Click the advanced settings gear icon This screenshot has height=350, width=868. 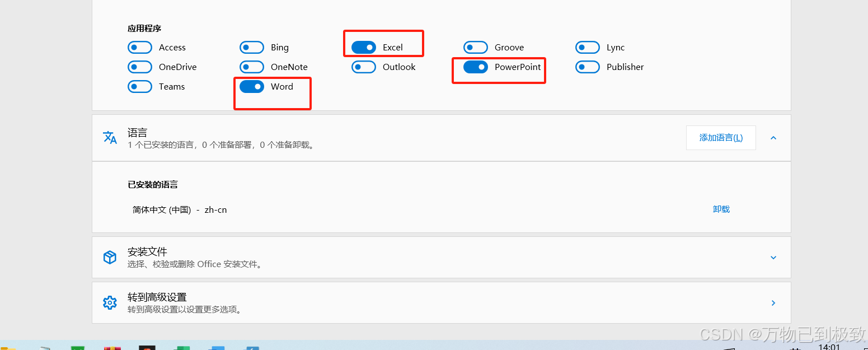[x=110, y=303]
